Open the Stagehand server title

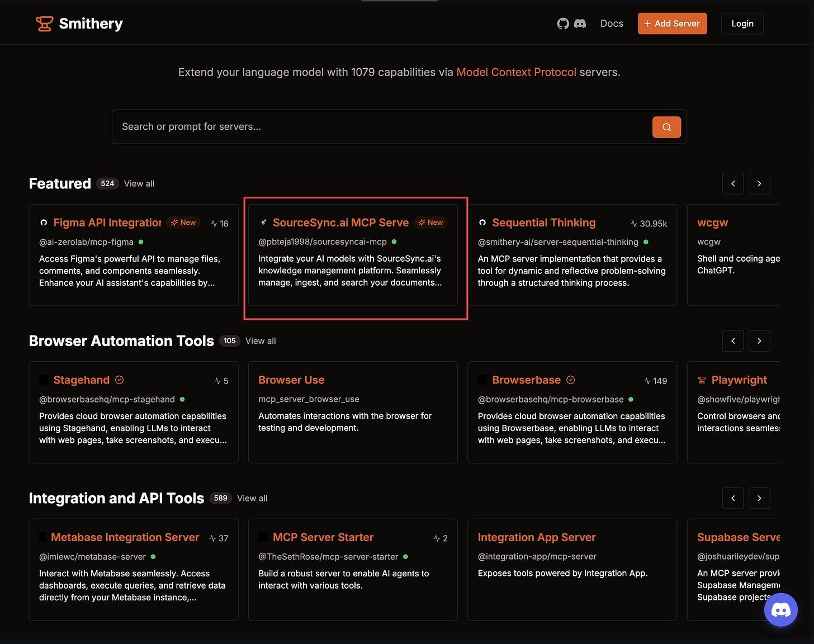click(x=82, y=380)
